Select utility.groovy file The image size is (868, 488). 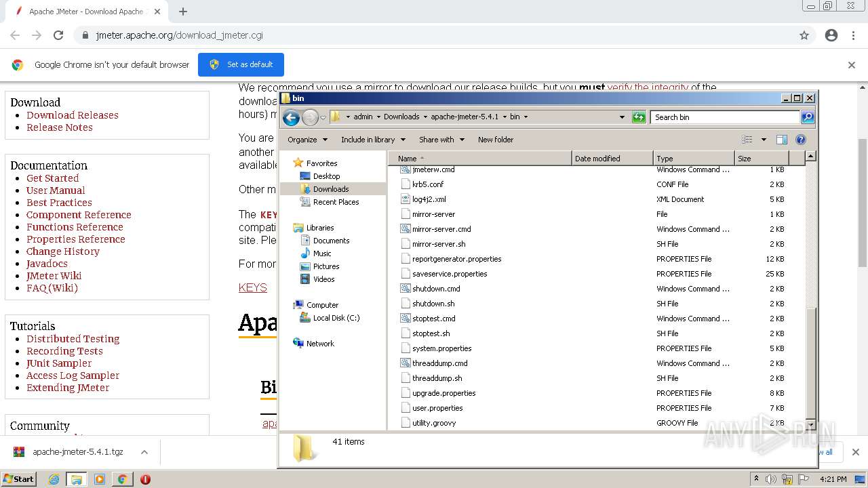(x=434, y=423)
